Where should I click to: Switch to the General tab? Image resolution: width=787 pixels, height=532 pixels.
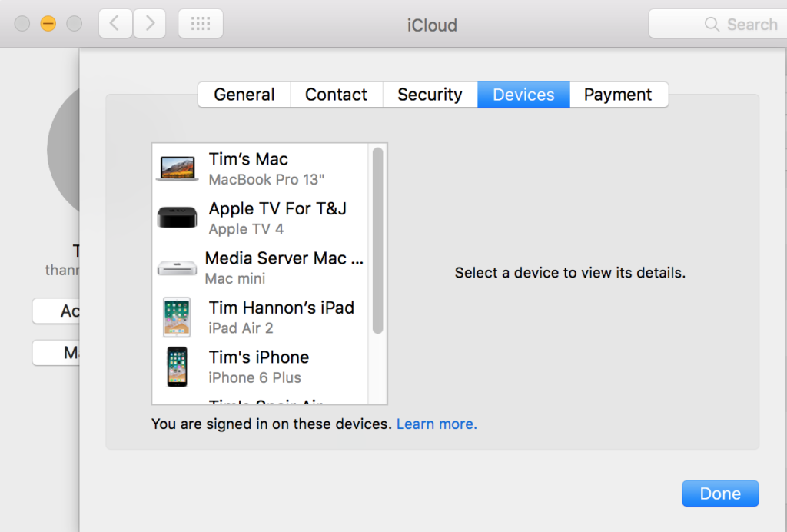(x=244, y=95)
